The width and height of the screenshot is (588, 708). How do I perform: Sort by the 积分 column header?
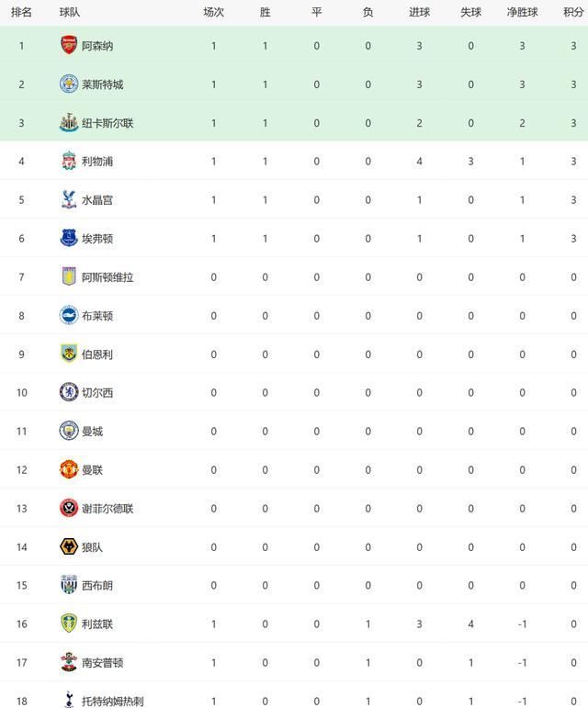[573, 13]
